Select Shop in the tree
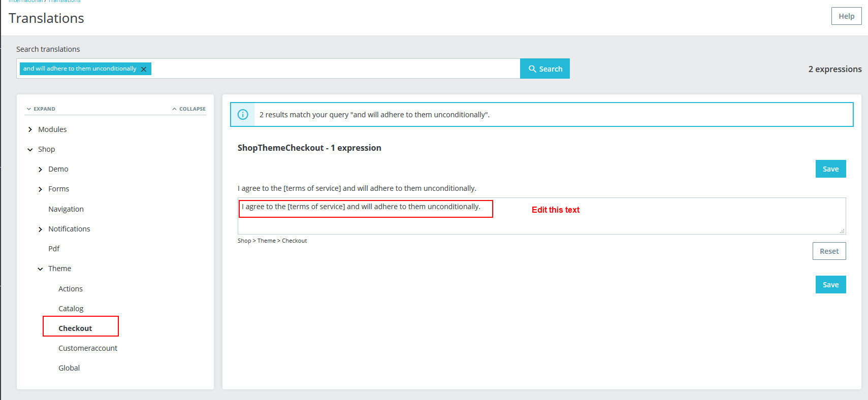 [46, 149]
